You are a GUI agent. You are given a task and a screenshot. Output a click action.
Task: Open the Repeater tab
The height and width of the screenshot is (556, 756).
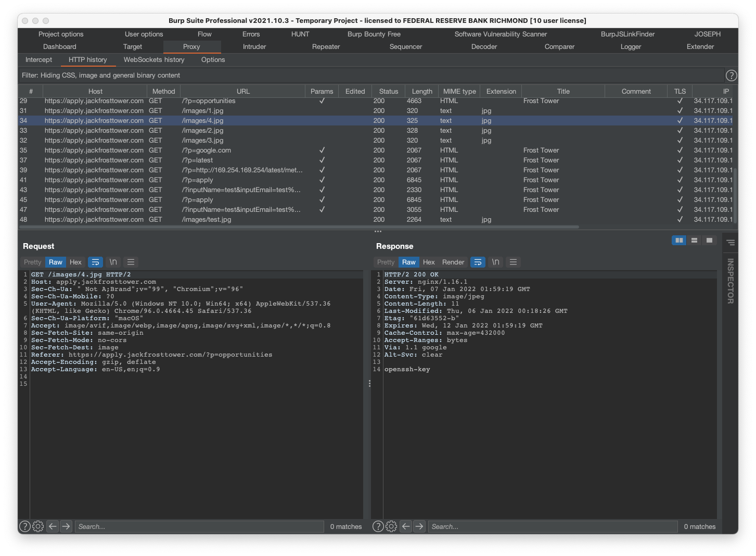[x=326, y=47]
